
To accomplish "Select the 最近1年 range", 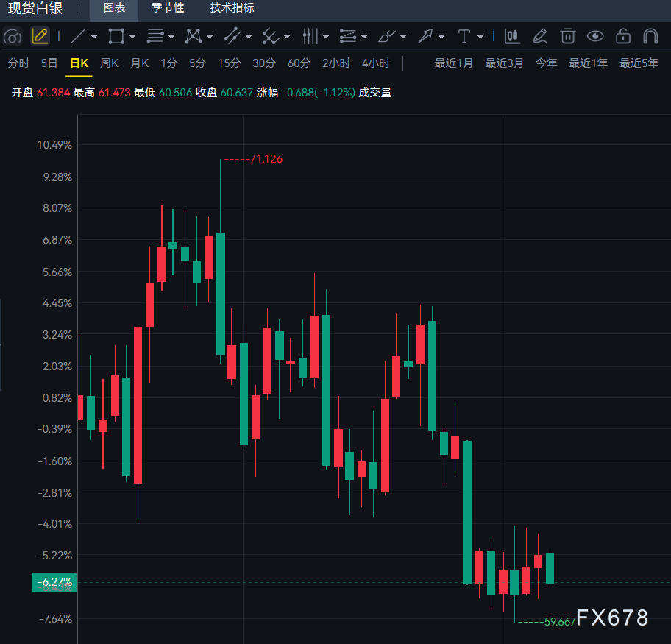I will 588,63.
